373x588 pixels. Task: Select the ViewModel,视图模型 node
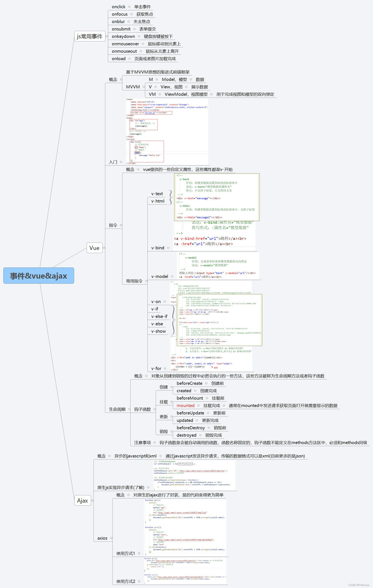[186, 94]
